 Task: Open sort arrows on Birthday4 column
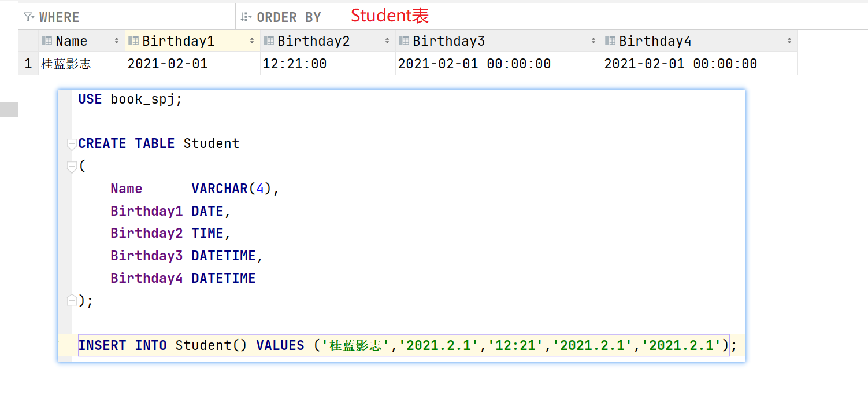(x=789, y=41)
